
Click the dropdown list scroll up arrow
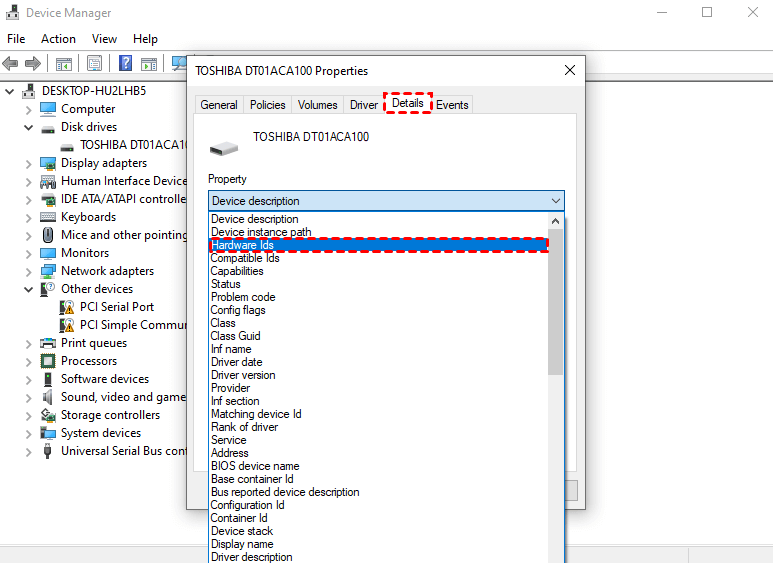click(x=555, y=221)
